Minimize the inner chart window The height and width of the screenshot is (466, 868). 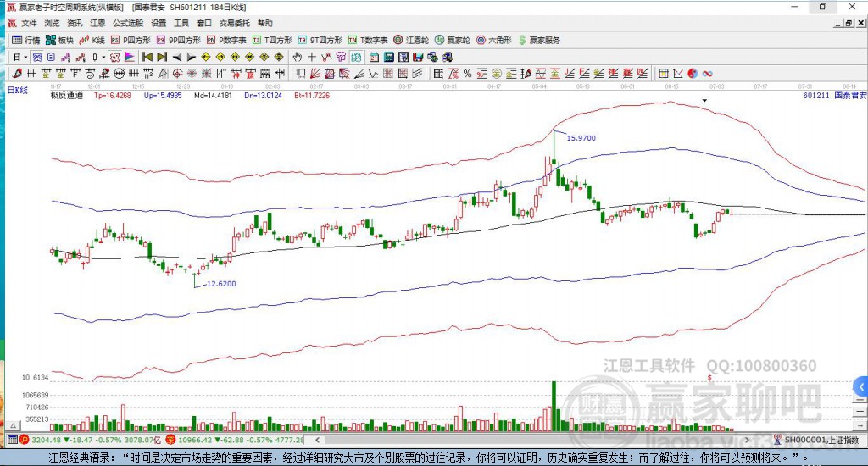[x=838, y=23]
